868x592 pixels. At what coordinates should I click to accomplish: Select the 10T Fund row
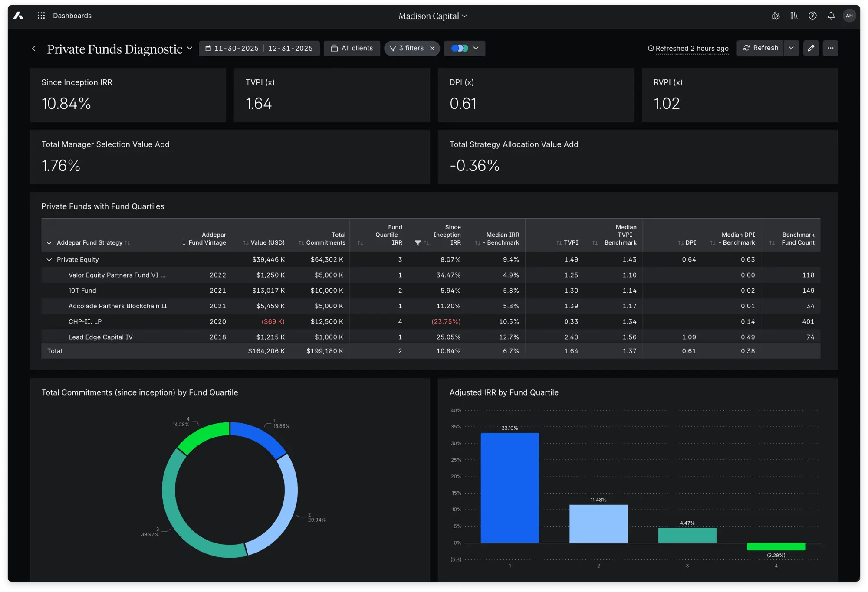click(x=431, y=291)
